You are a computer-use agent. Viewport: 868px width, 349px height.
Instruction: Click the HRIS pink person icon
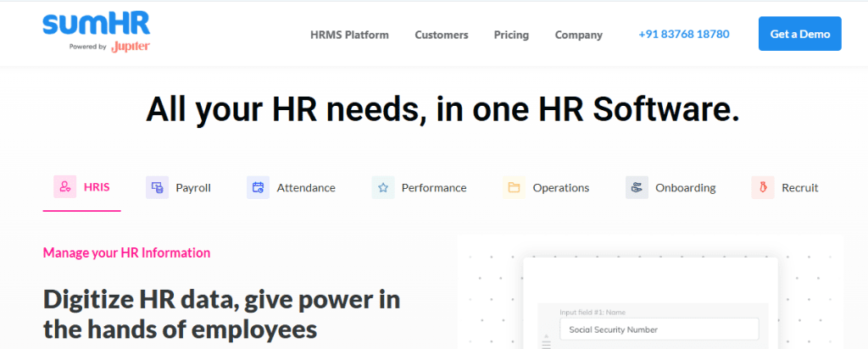click(x=65, y=187)
